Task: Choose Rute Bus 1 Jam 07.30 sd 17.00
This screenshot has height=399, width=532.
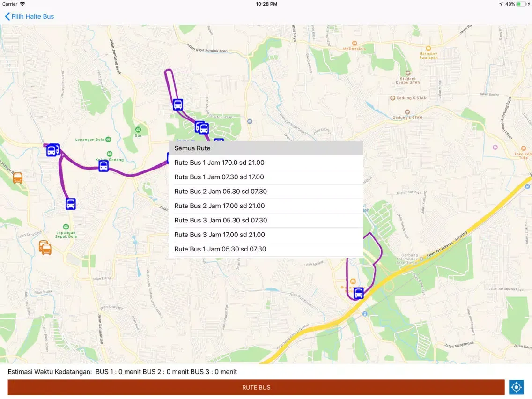Action: tap(266, 177)
